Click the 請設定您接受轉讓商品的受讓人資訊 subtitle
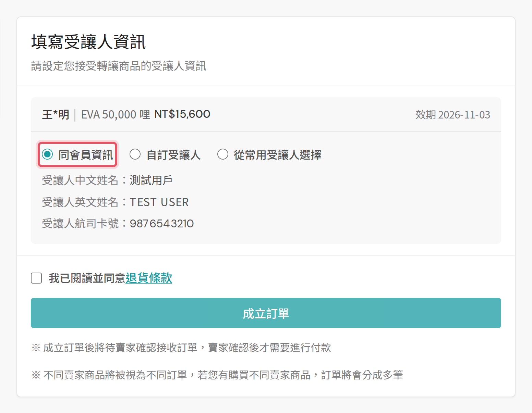 (119, 66)
